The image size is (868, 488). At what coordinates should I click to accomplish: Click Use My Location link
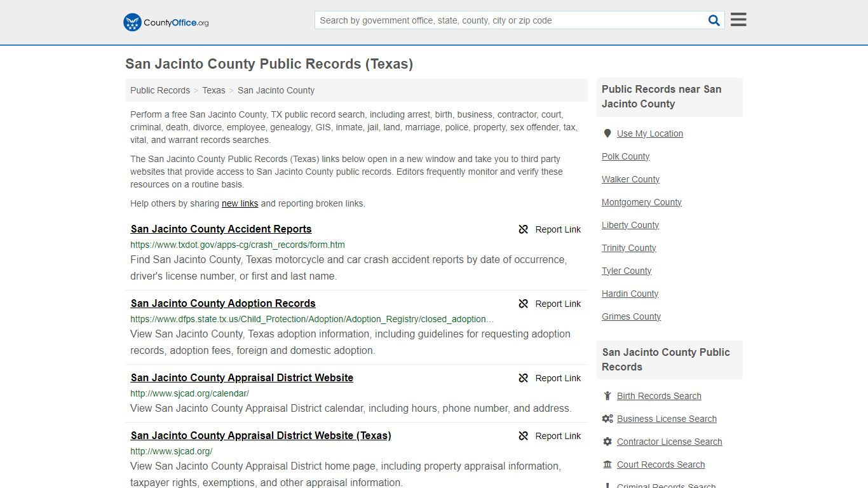tap(650, 133)
